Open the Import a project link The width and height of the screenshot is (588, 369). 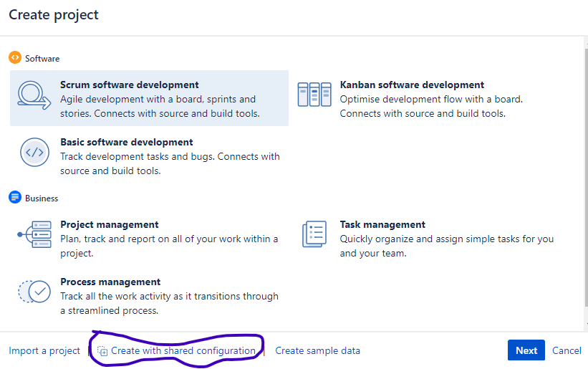coord(44,350)
